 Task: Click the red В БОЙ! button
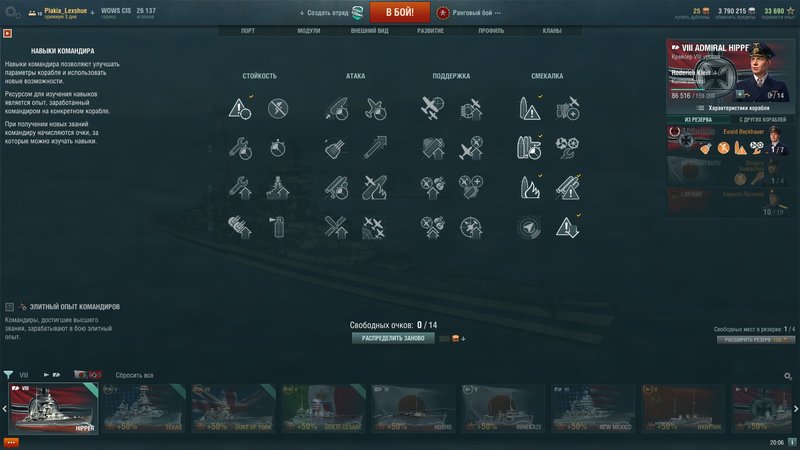(399, 12)
